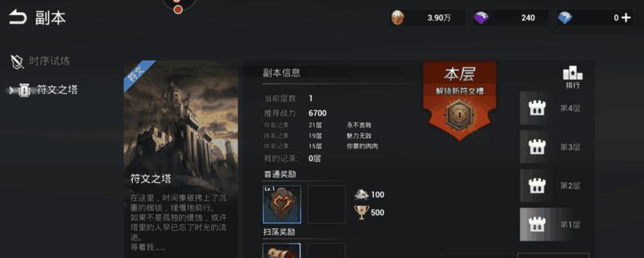The width and height of the screenshot is (644, 258).
Task: Click the 本层 unlock rune slot banner
Action: click(460, 99)
